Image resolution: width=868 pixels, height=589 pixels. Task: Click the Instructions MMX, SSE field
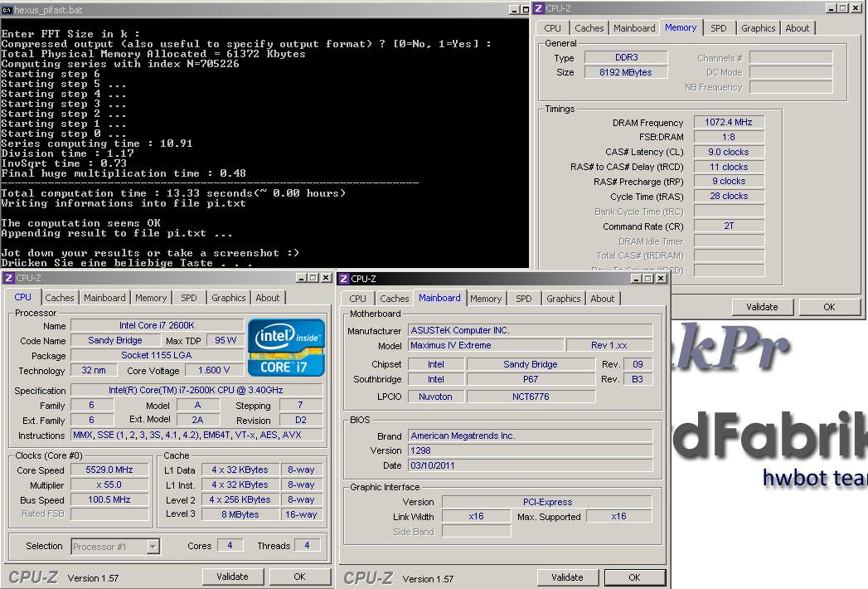[196, 435]
